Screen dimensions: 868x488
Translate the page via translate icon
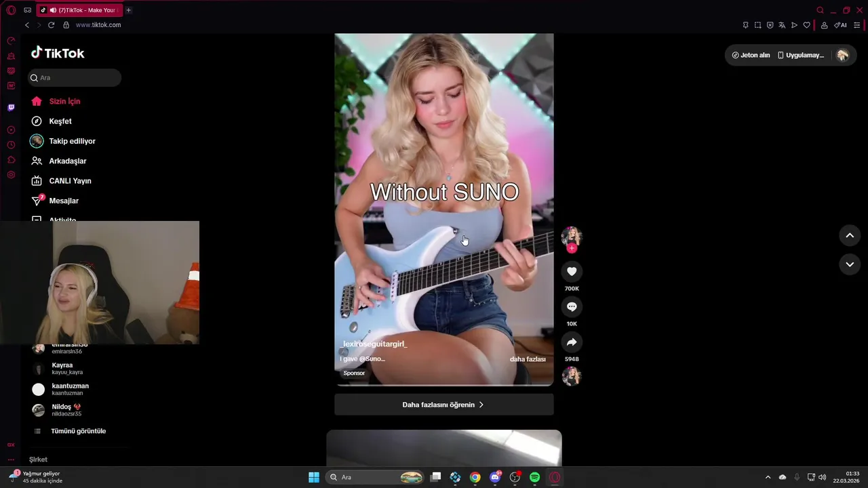pos(782,25)
